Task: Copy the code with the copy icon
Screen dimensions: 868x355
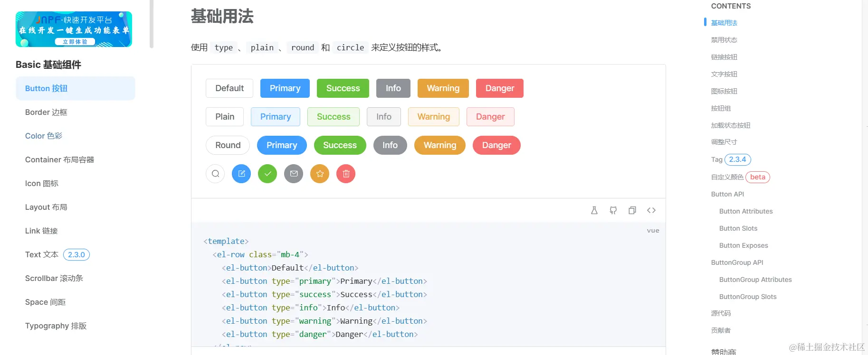Action: pos(632,210)
